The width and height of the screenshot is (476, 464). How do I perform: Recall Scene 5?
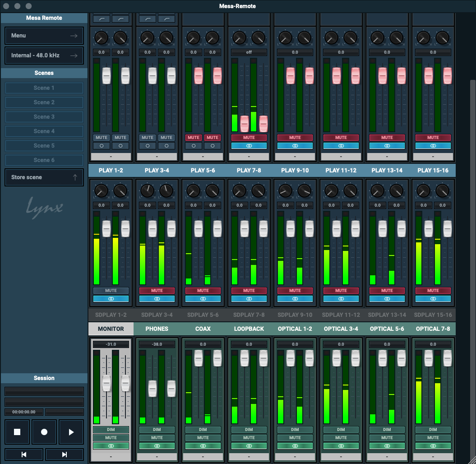(44, 145)
